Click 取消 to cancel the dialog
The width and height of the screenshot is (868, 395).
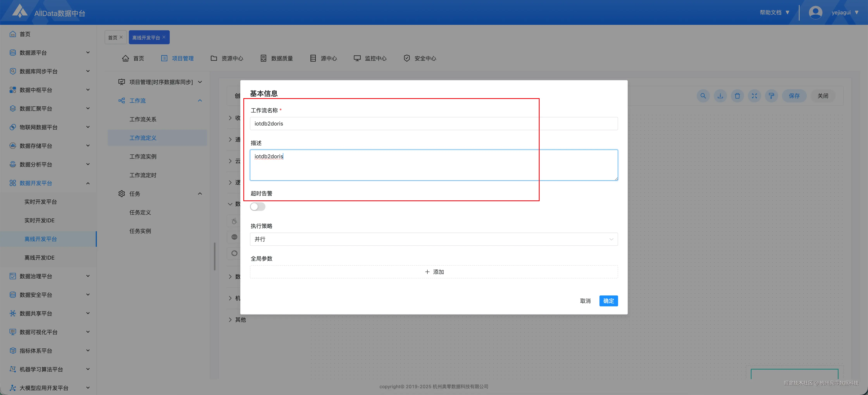tap(585, 301)
